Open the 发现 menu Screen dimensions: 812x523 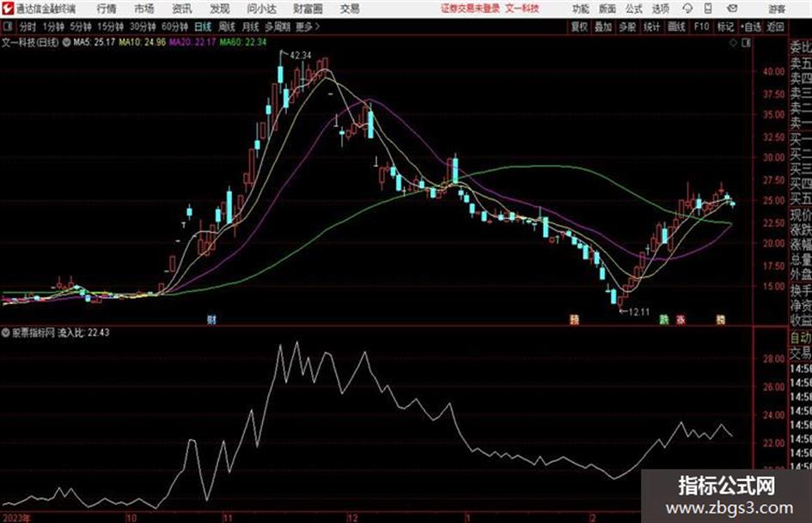click(220, 9)
